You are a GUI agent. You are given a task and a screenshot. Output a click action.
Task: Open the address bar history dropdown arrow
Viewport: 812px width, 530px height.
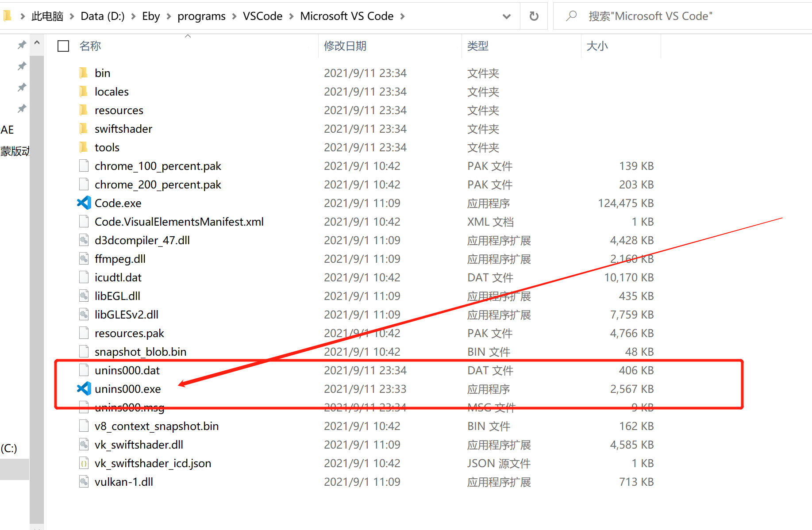click(x=506, y=15)
